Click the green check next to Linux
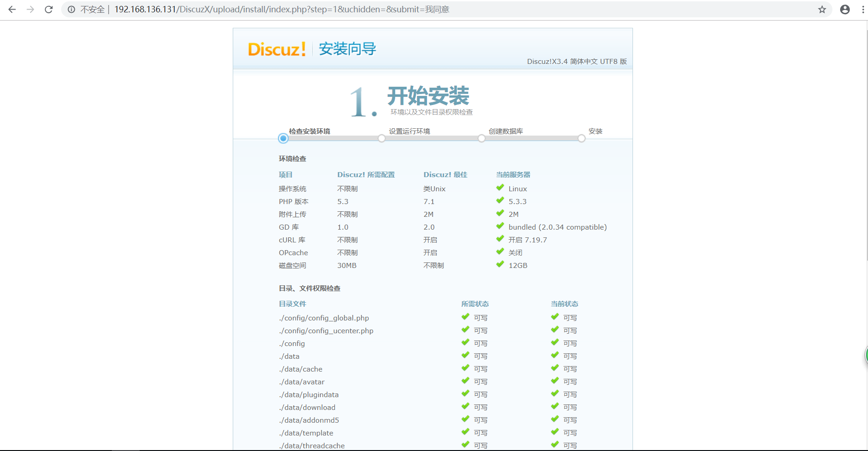 point(500,187)
